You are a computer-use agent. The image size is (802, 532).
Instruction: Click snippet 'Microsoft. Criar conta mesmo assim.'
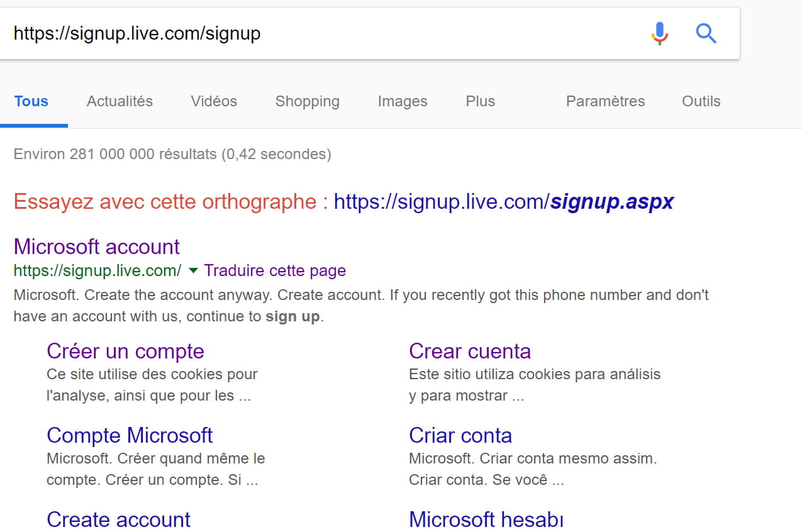coord(533,469)
